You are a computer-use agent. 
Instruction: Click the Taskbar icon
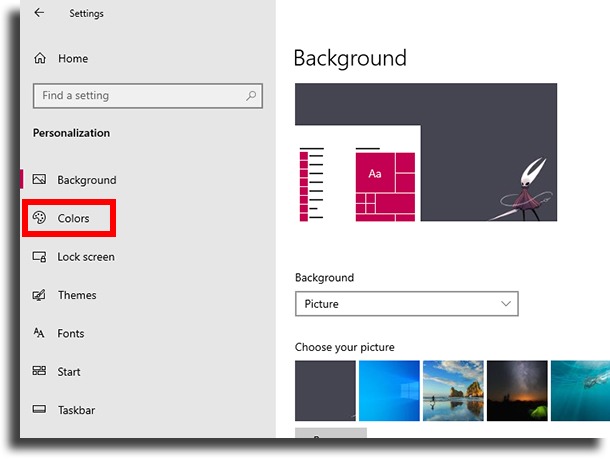click(39, 409)
